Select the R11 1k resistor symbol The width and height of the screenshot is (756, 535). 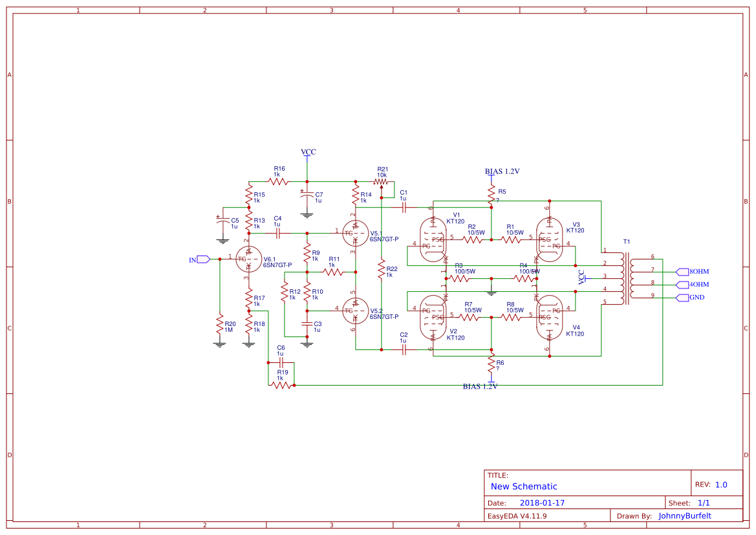333,272
